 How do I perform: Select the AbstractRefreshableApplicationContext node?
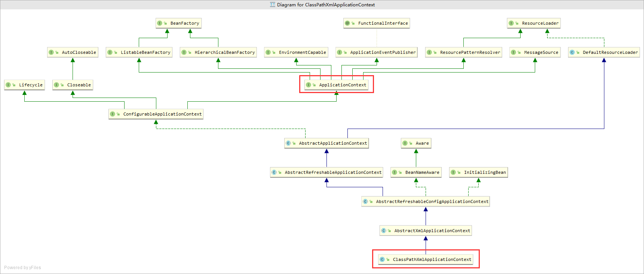326,172
